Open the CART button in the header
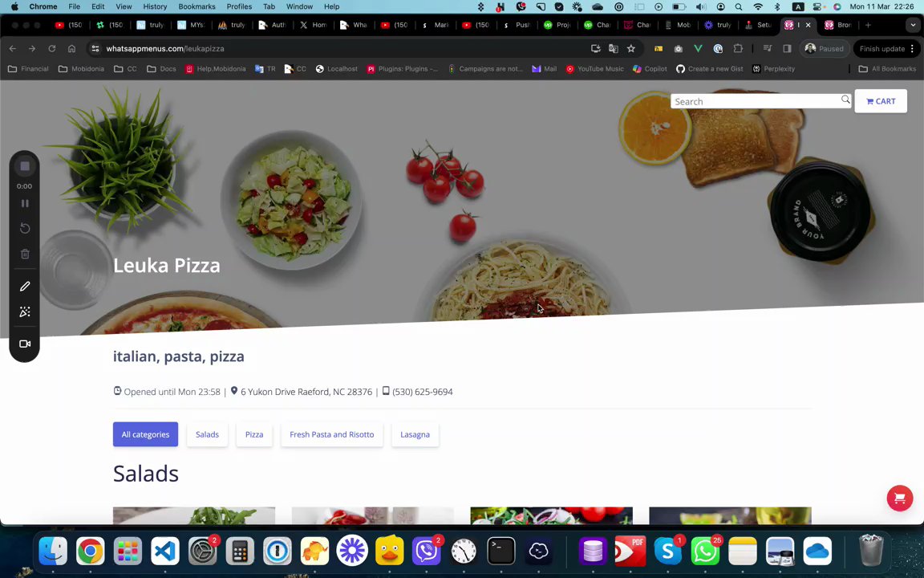Screen dimensions: 924x578 881,101
